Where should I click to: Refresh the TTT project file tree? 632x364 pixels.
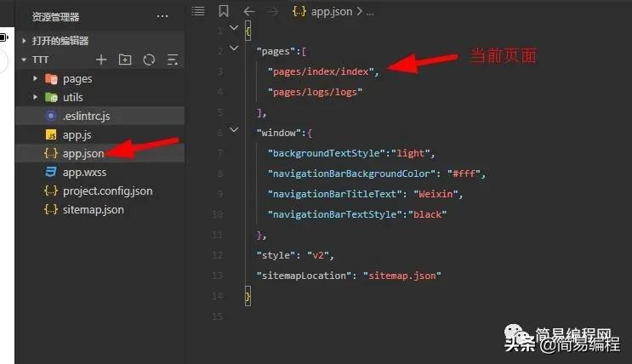tap(149, 60)
